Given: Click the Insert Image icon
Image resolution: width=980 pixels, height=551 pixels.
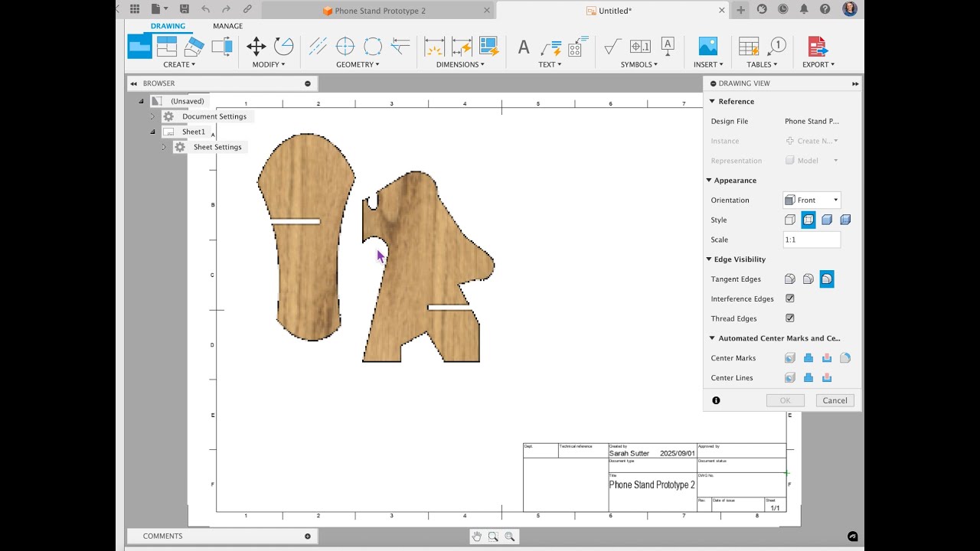Looking at the screenshot, I should [x=708, y=47].
